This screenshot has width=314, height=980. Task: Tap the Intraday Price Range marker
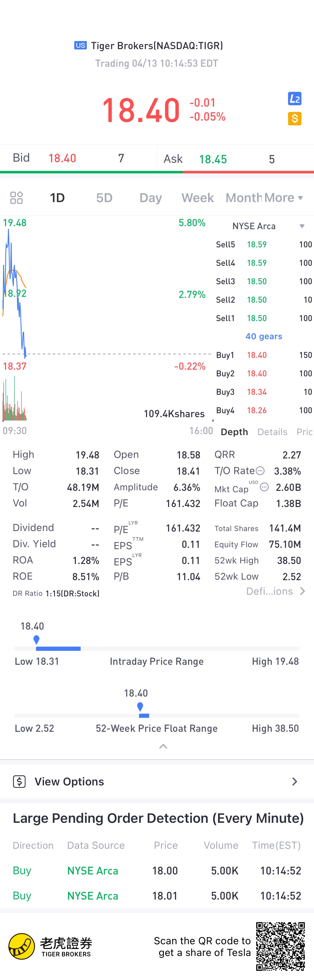coord(37,639)
